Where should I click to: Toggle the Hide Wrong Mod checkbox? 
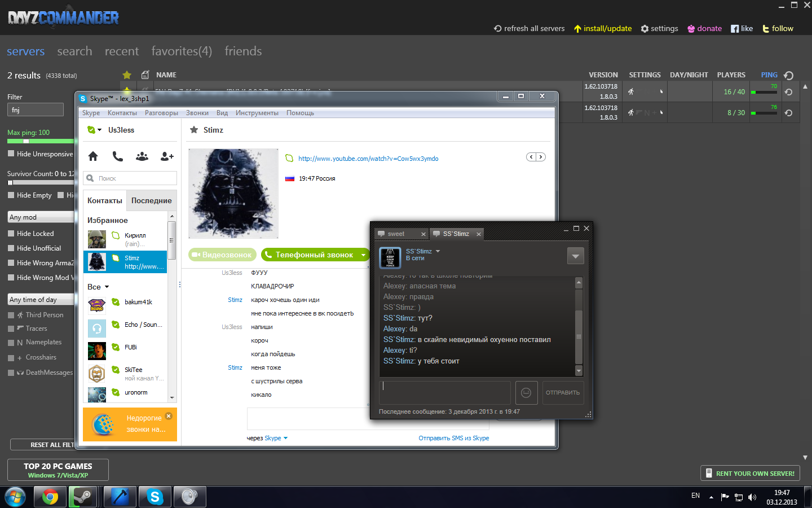point(11,277)
